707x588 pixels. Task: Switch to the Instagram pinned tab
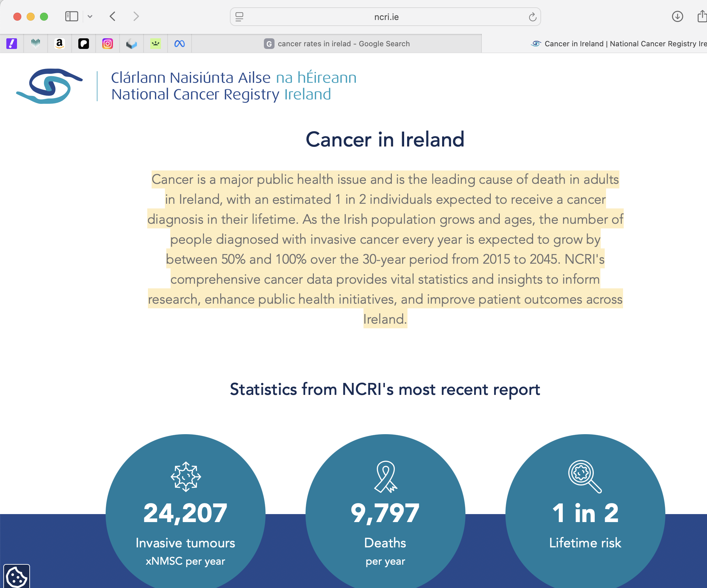pyautogui.click(x=107, y=44)
